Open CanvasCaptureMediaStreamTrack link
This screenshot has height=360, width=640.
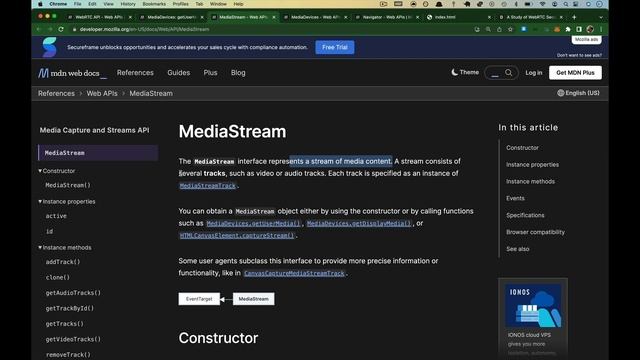[x=294, y=273]
